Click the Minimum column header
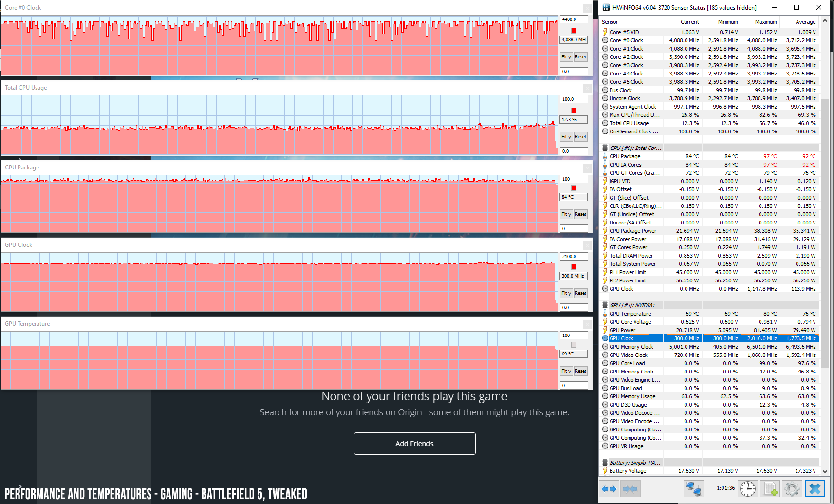 [721, 22]
